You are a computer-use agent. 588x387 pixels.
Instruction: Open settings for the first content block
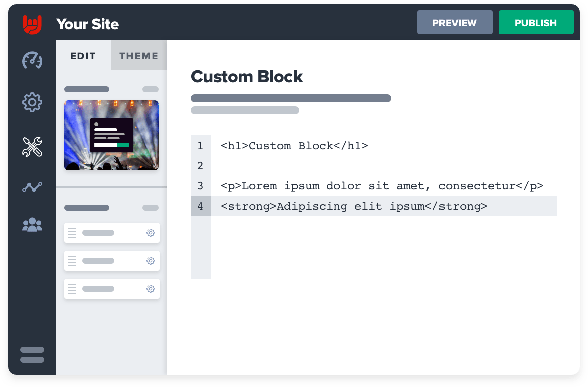[150, 232]
